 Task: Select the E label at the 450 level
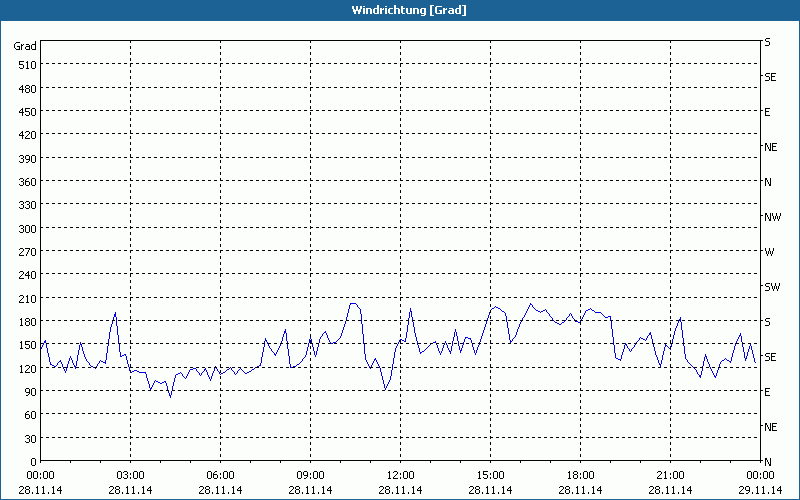point(767,112)
